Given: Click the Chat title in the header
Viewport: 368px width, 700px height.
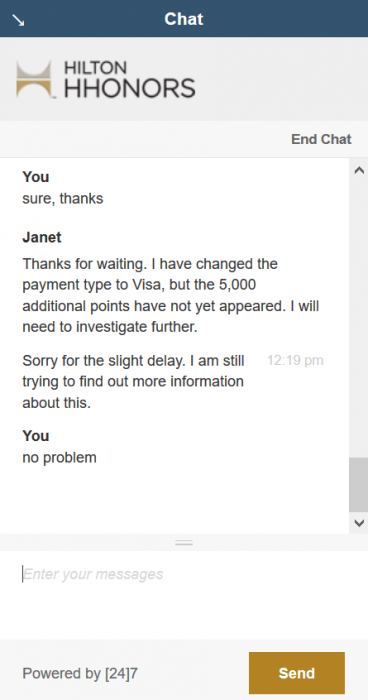Looking at the screenshot, I should tap(184, 19).
